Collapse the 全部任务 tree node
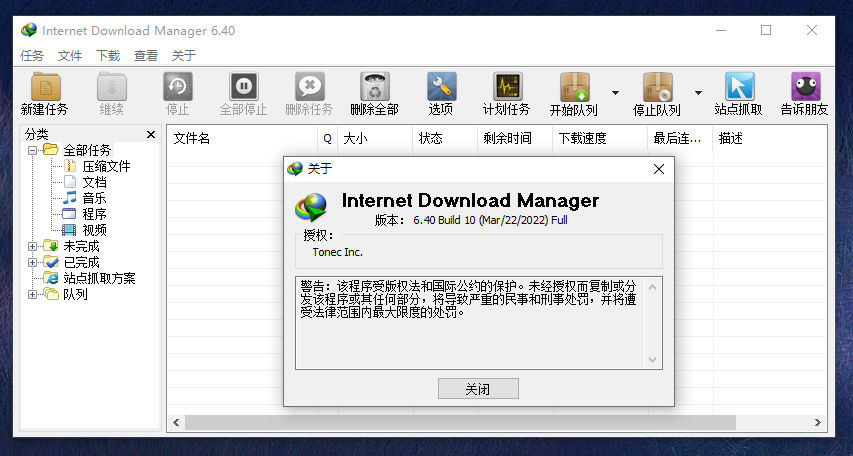 pos(33,150)
